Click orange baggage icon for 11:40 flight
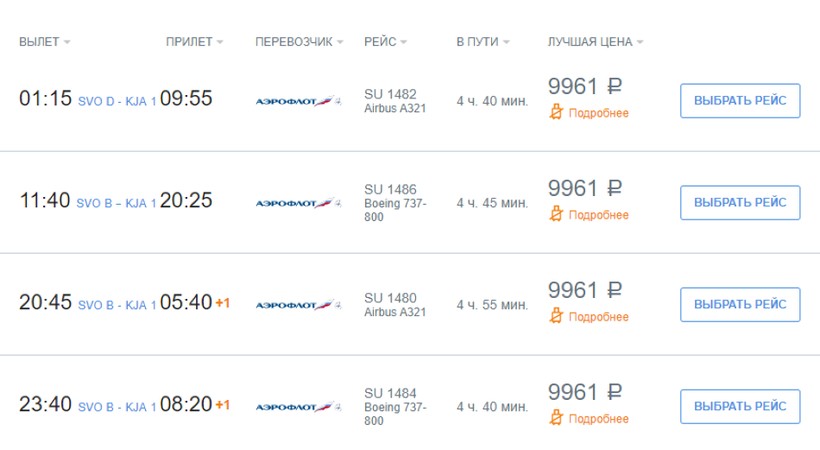The height and width of the screenshot is (450, 820). (x=557, y=215)
